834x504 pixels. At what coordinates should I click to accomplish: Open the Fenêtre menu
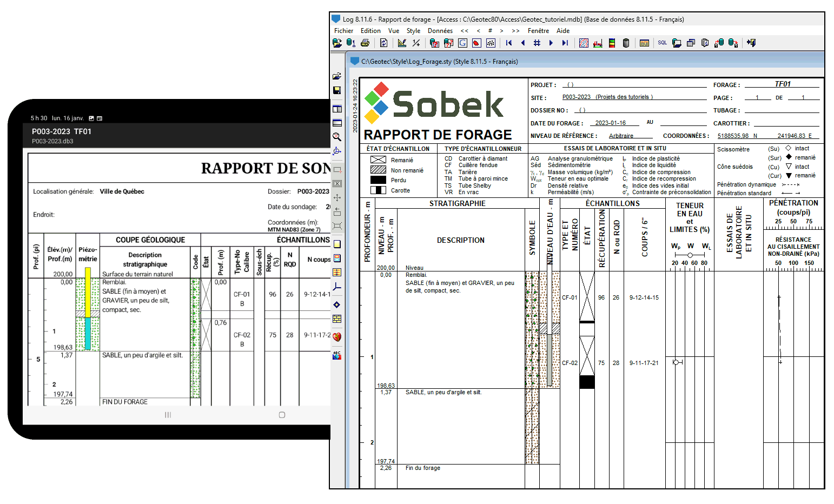coord(538,31)
